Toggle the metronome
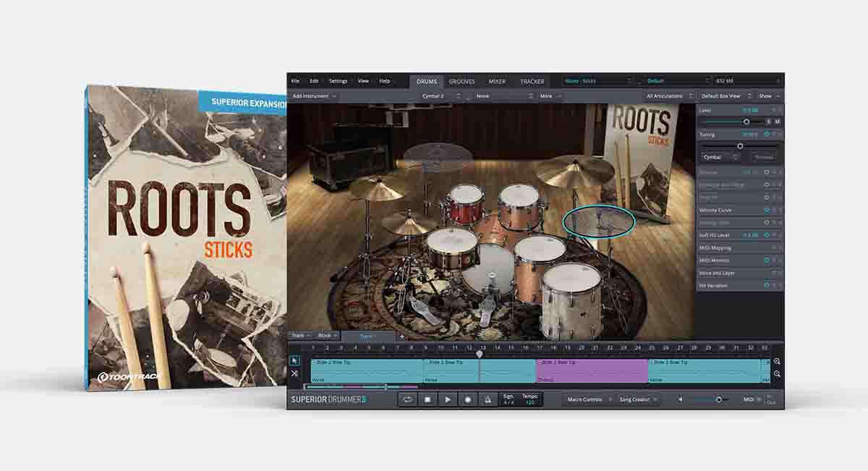This screenshot has height=471, width=868. tap(488, 399)
